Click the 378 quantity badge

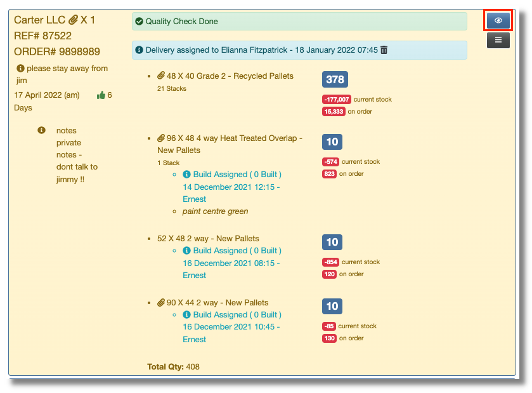click(x=335, y=79)
